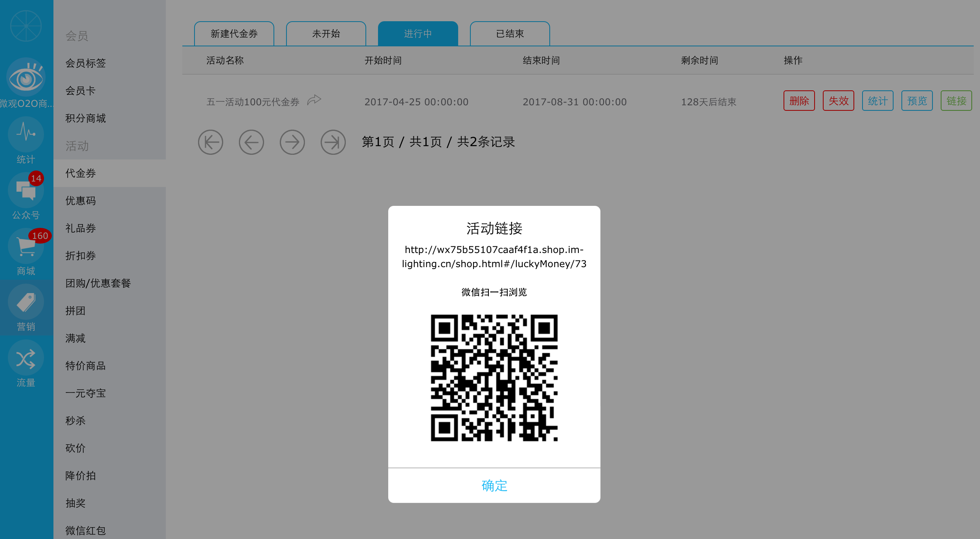Viewport: 980px width, 539px height.
Task: Open 折扣券 menu item
Action: pyautogui.click(x=110, y=256)
